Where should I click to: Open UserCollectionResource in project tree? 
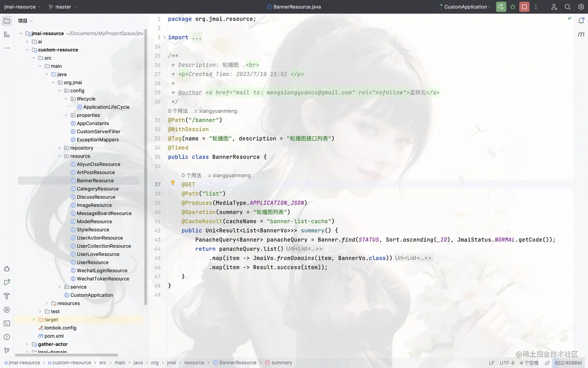[x=104, y=246]
